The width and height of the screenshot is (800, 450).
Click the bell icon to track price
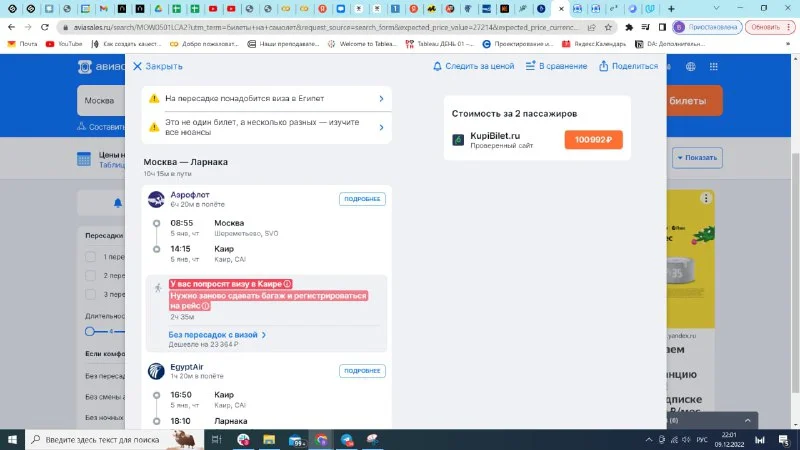coord(437,66)
